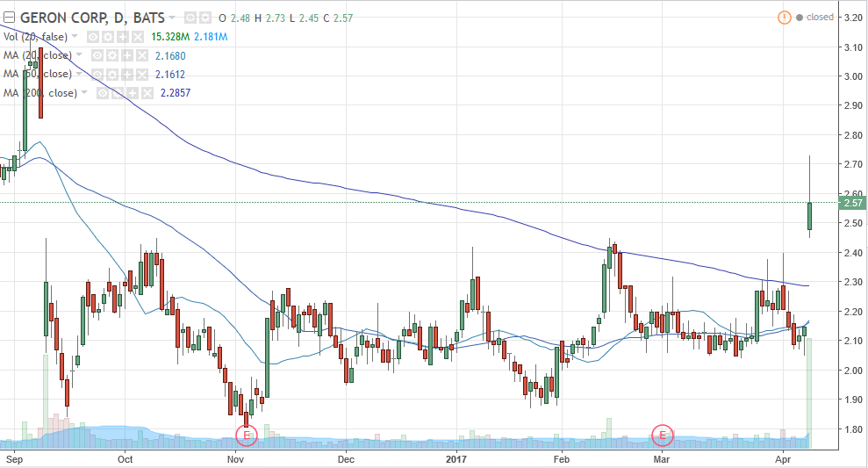Hide MA 50 indicator with eye icon
This screenshot has height=468, width=868.
(x=97, y=75)
